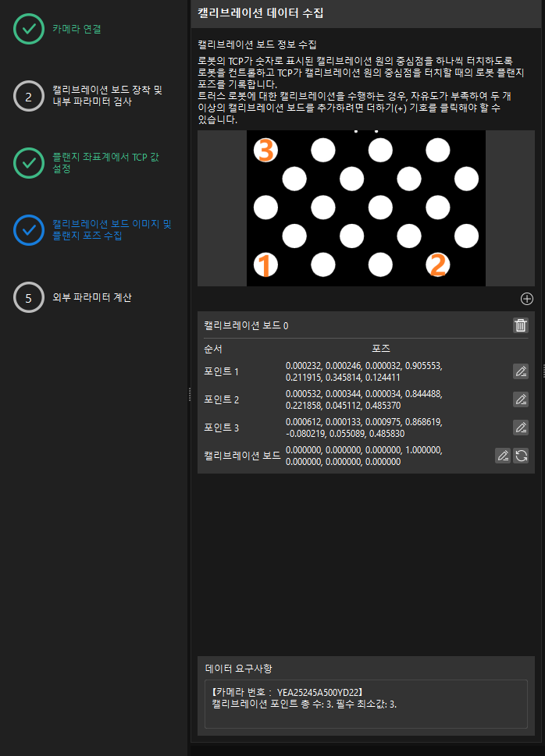Viewport: 545px width, 756px height.
Task: Click calibration circle marked 1 in image
Action: (x=265, y=264)
